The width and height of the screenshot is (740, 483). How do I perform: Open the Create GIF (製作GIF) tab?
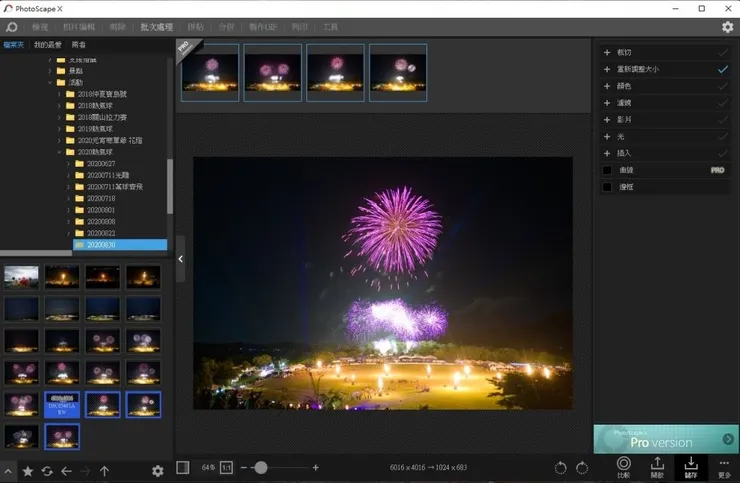pos(263,27)
